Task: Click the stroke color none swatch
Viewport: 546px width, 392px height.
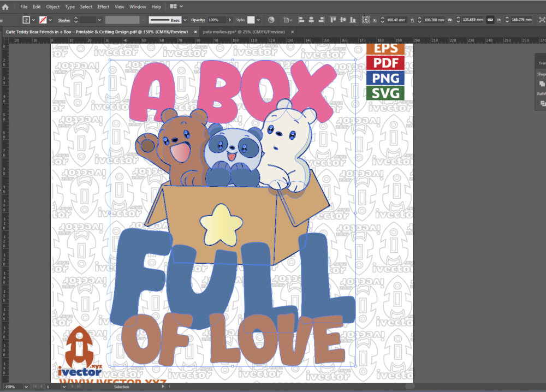Action: pyautogui.click(x=43, y=20)
